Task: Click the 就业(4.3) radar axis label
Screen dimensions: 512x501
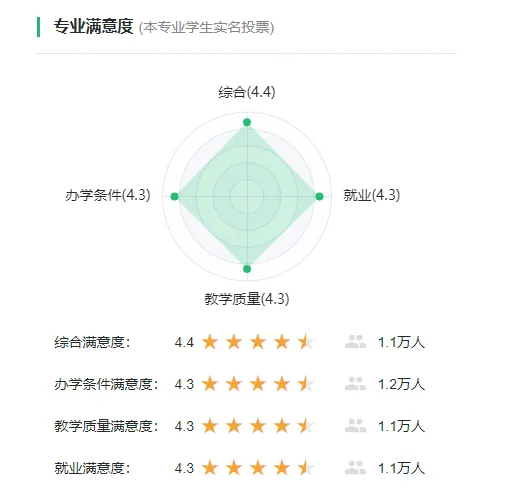Action: pos(372,195)
